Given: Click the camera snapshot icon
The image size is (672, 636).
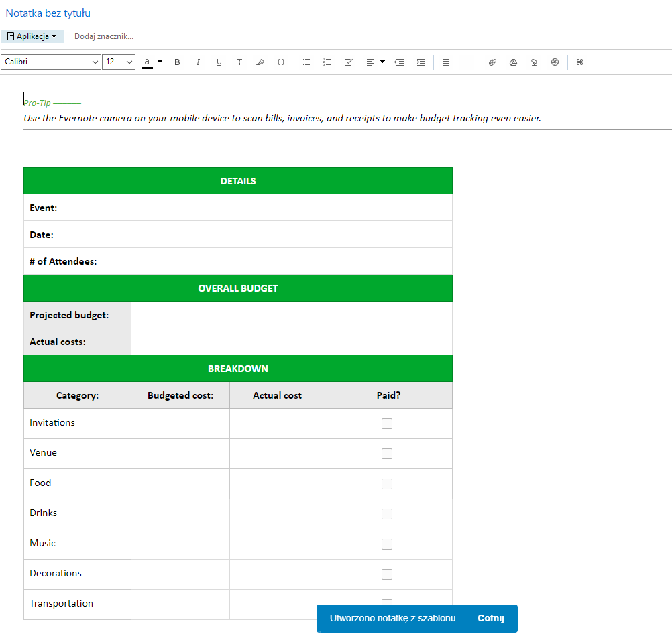Looking at the screenshot, I should pyautogui.click(x=555, y=62).
